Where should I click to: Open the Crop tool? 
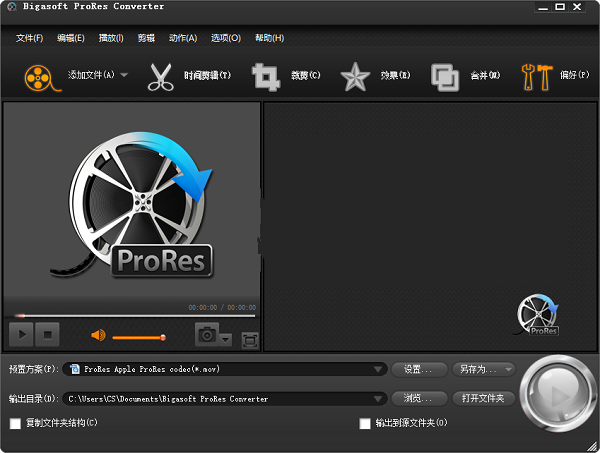tap(265, 76)
